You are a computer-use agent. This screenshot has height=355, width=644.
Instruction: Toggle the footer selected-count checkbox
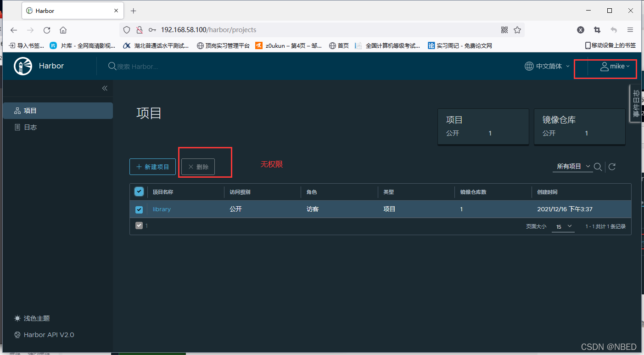(139, 225)
